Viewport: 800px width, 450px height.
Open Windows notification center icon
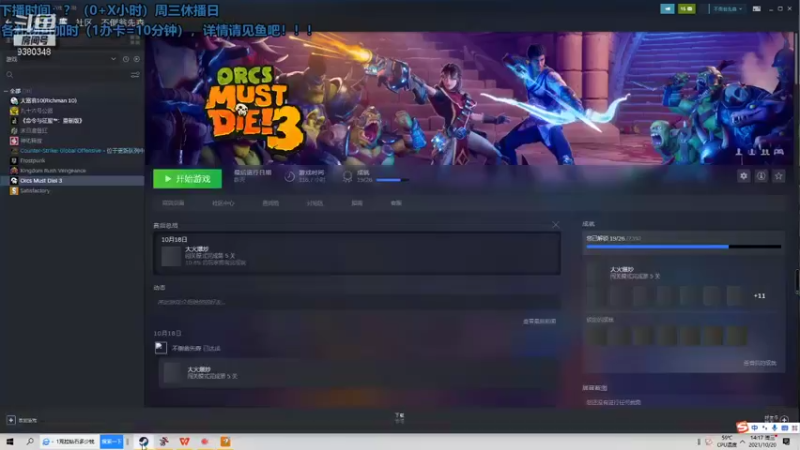pyautogui.click(x=787, y=441)
